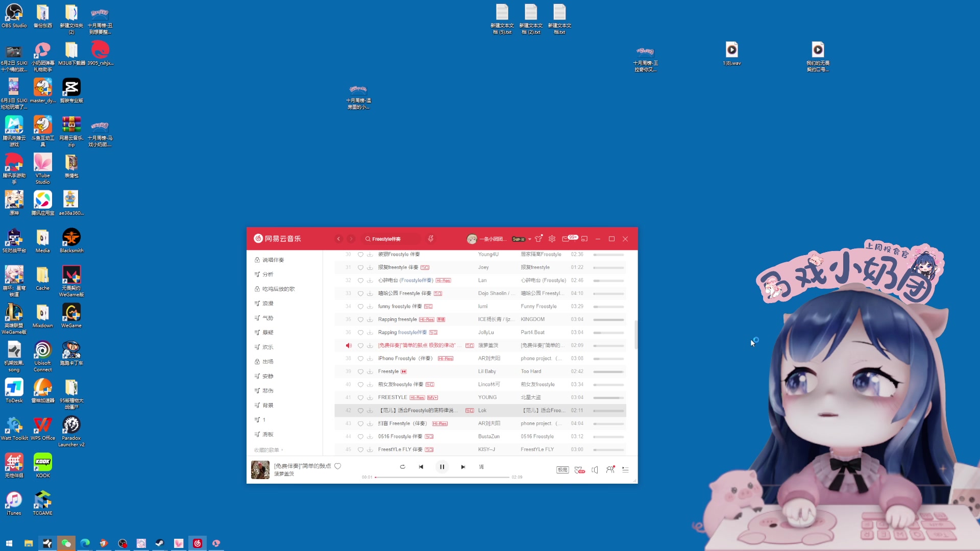Open the volume speaker control

point(595,470)
